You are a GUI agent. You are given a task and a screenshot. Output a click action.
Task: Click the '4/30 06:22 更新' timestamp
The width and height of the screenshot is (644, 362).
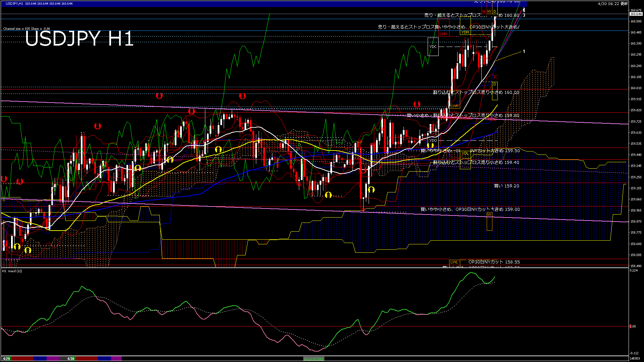click(613, 3)
